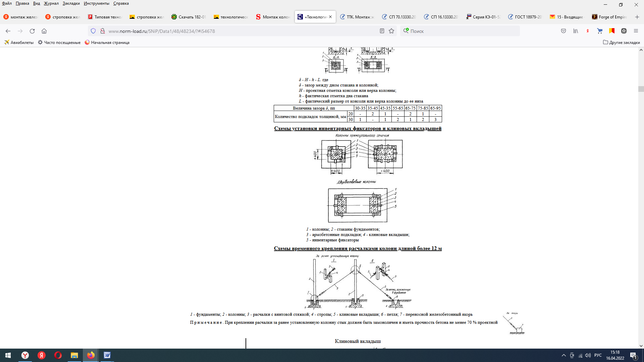Switch to Word from the taskbar

(107, 355)
